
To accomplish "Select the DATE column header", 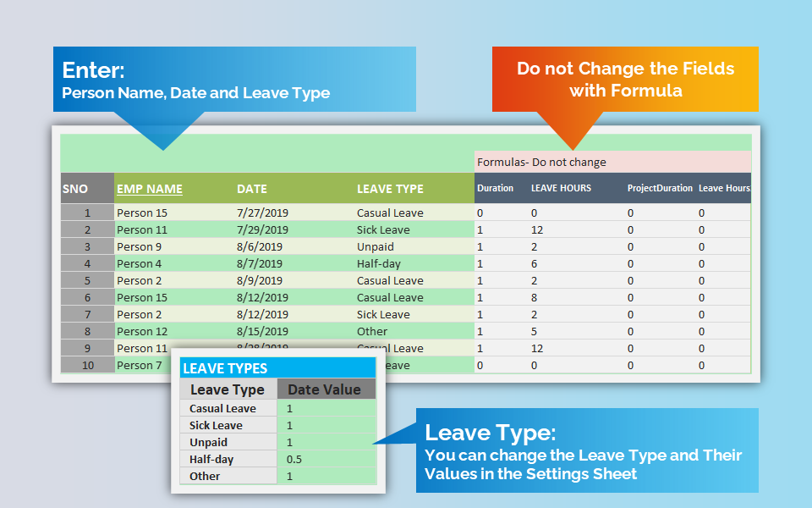I will tap(254, 188).
